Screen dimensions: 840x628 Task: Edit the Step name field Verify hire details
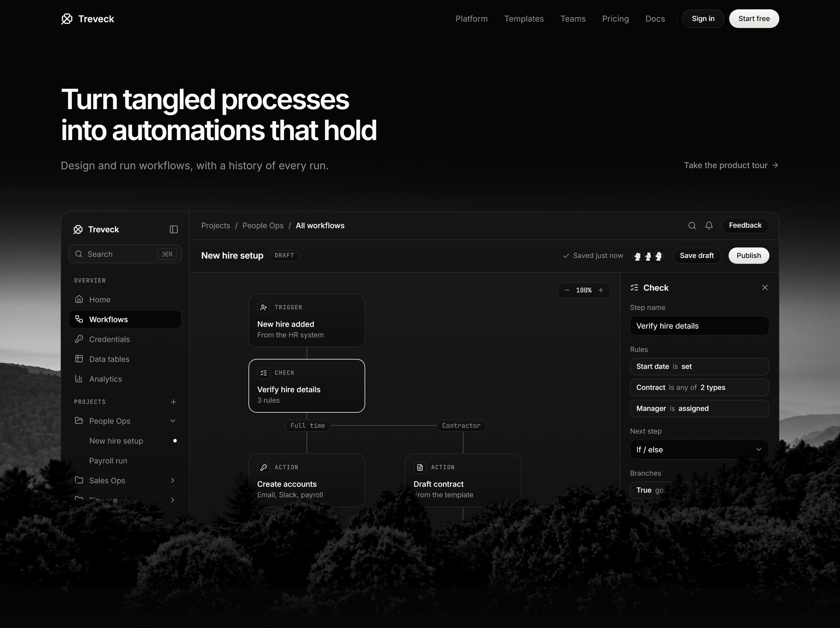click(699, 326)
